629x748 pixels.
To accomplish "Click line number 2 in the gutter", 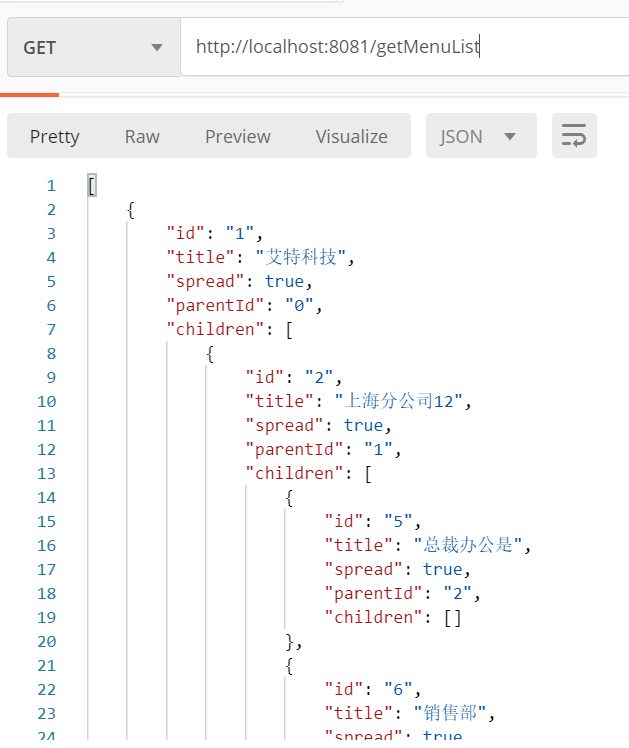I will pos(51,209).
